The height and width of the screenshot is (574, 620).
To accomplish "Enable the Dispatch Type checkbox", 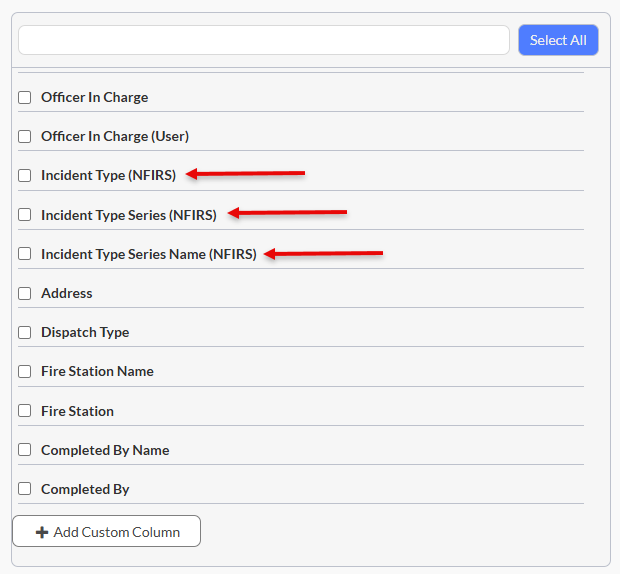I will 25,332.
